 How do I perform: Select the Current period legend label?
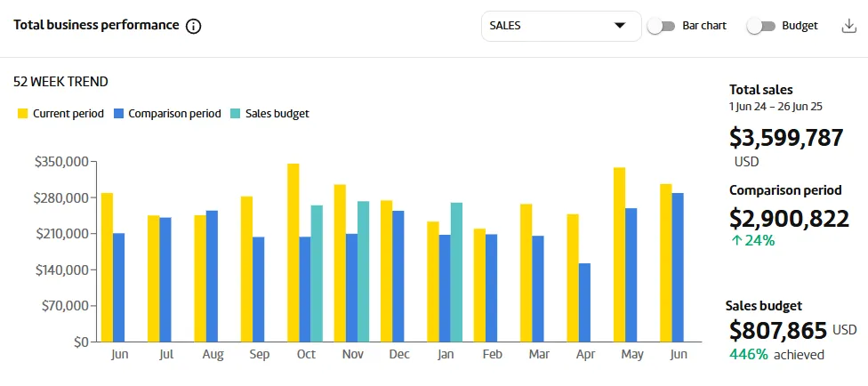pyautogui.click(x=68, y=114)
